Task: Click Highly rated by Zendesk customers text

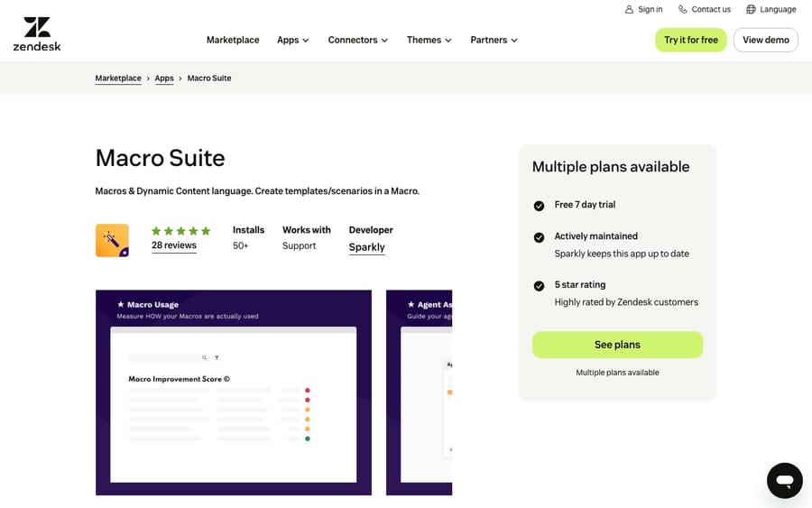Action: (626, 302)
